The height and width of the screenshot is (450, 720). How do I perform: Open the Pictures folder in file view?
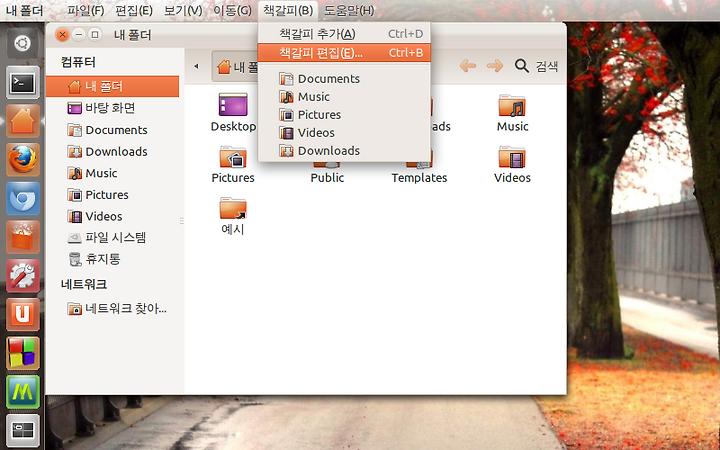233,164
